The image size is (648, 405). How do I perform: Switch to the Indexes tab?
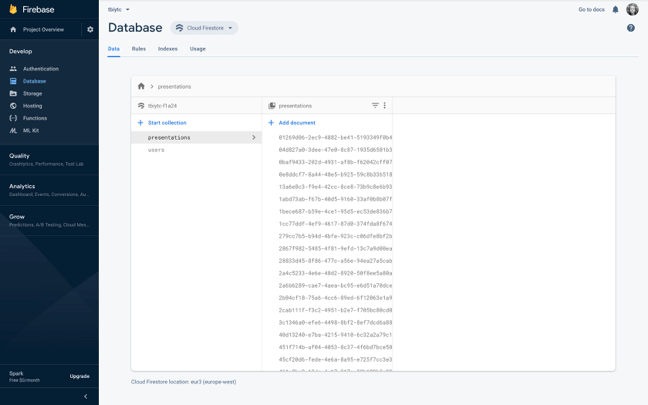(x=168, y=49)
